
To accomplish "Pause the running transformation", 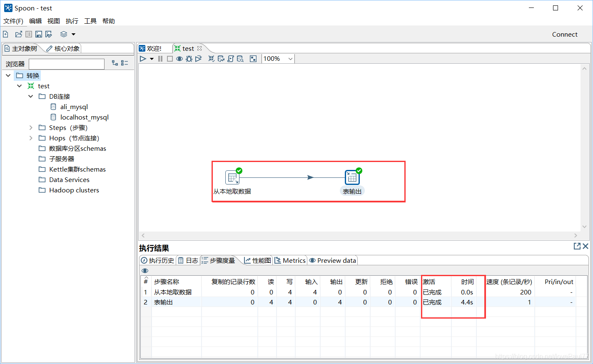I will tap(160, 59).
